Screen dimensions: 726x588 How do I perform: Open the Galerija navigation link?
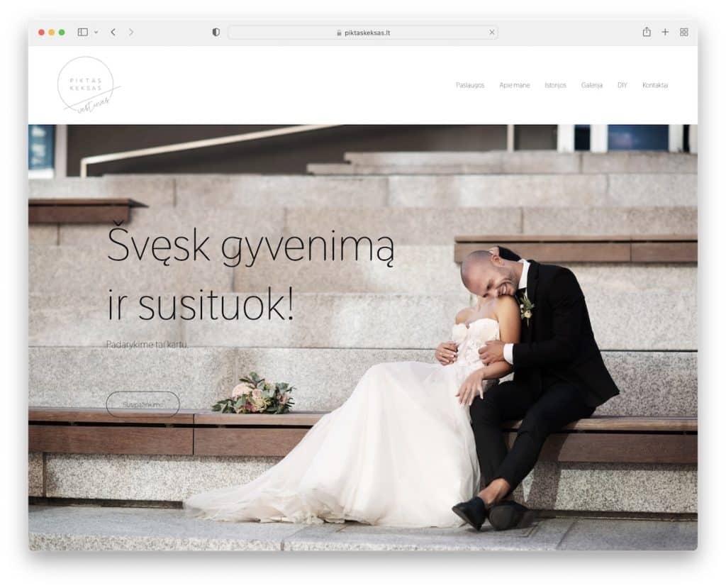(x=592, y=85)
